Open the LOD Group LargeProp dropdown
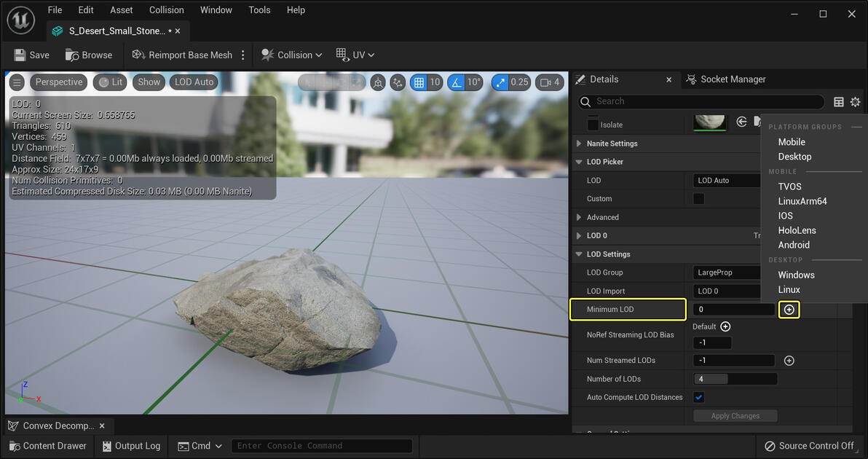 click(725, 272)
